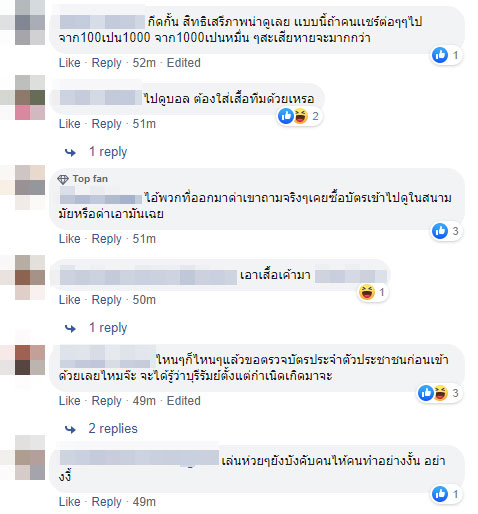Like the last comment posted 49m ago

point(70,502)
